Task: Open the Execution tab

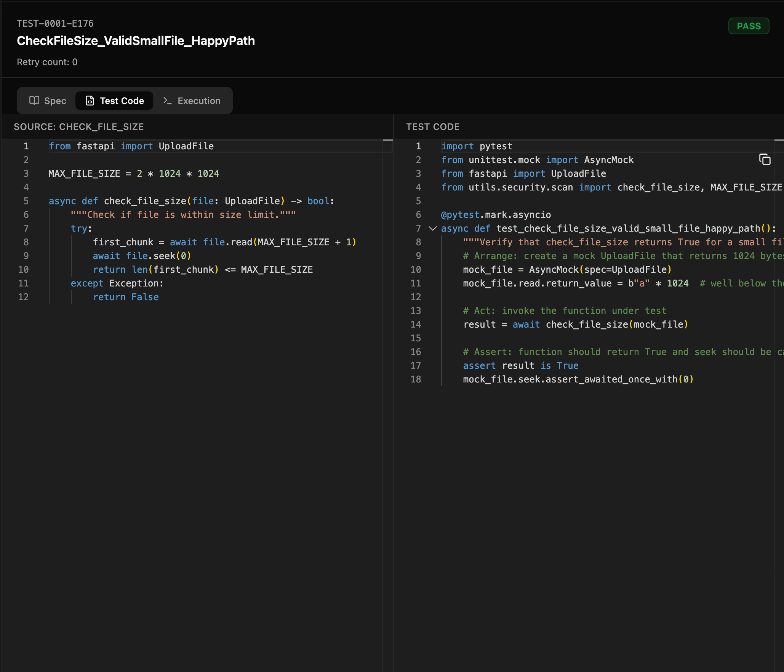Action: 192,101
